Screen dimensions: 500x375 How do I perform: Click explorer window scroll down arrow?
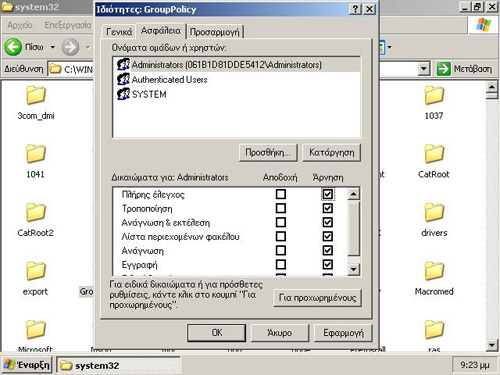(x=492, y=345)
